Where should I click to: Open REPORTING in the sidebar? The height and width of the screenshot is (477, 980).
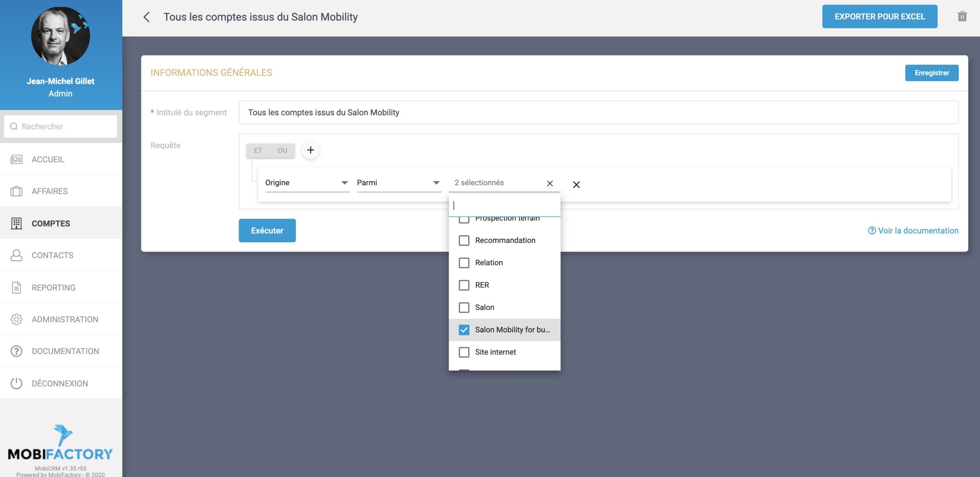61,287
